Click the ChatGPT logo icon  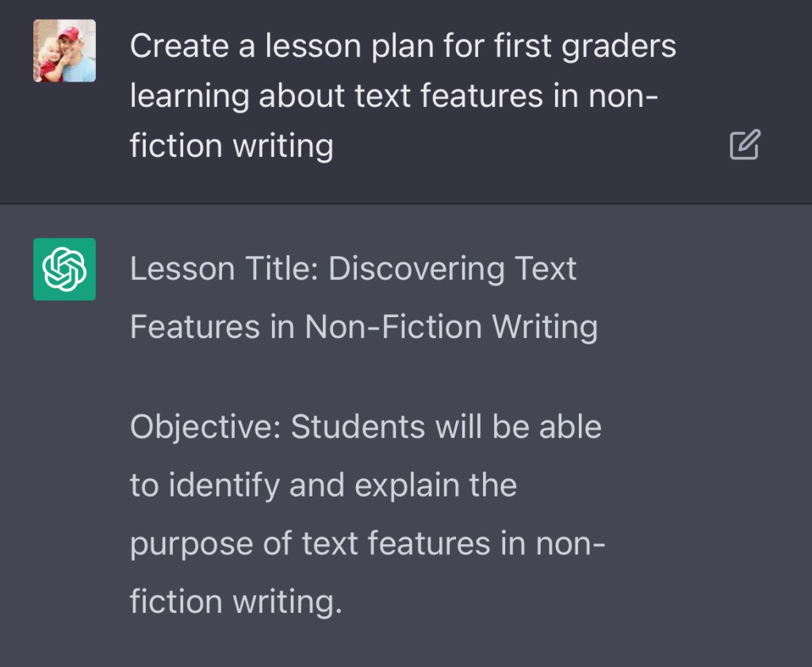[64, 269]
